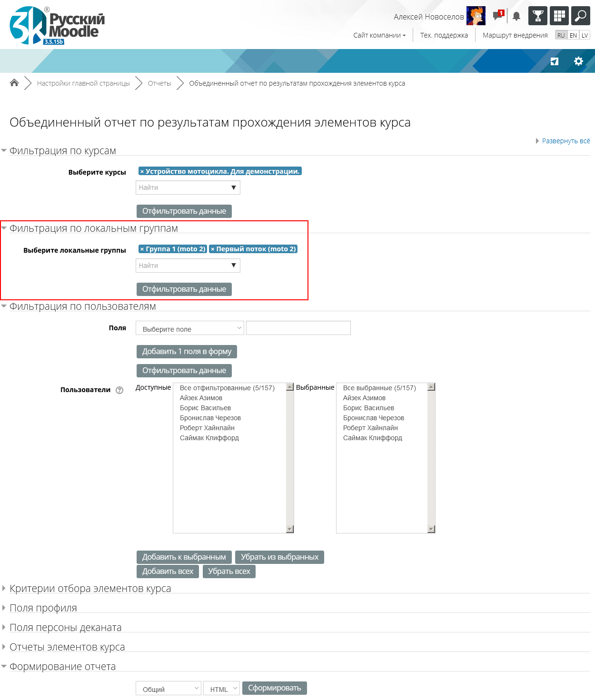Click the magnifying glass search icon
595x700 pixels.
(580, 16)
